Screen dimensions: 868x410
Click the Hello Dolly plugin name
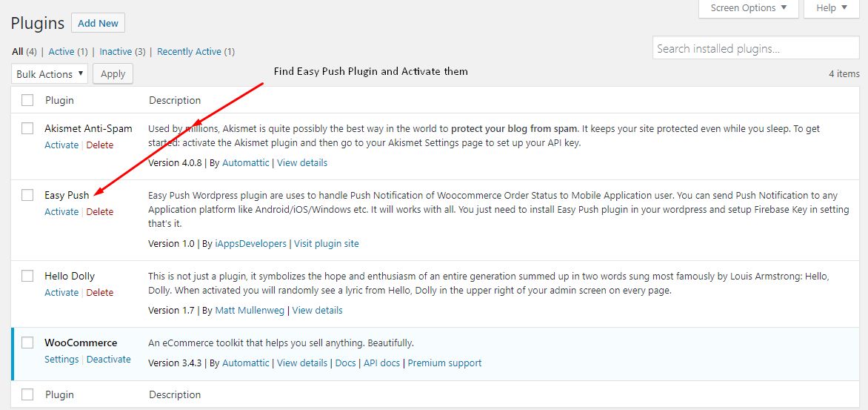tap(70, 276)
